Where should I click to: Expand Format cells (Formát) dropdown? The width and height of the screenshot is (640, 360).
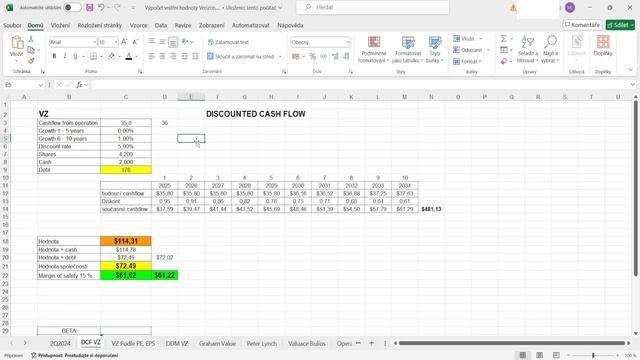480,61
